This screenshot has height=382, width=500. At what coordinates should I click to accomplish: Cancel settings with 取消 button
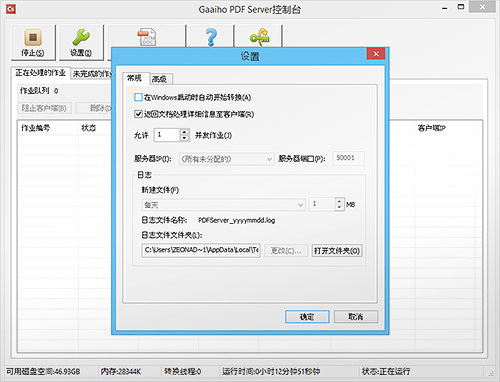coord(356,317)
